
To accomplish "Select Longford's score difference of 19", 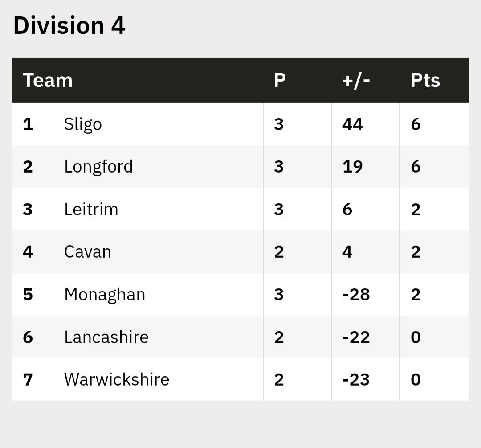I will click(352, 167).
